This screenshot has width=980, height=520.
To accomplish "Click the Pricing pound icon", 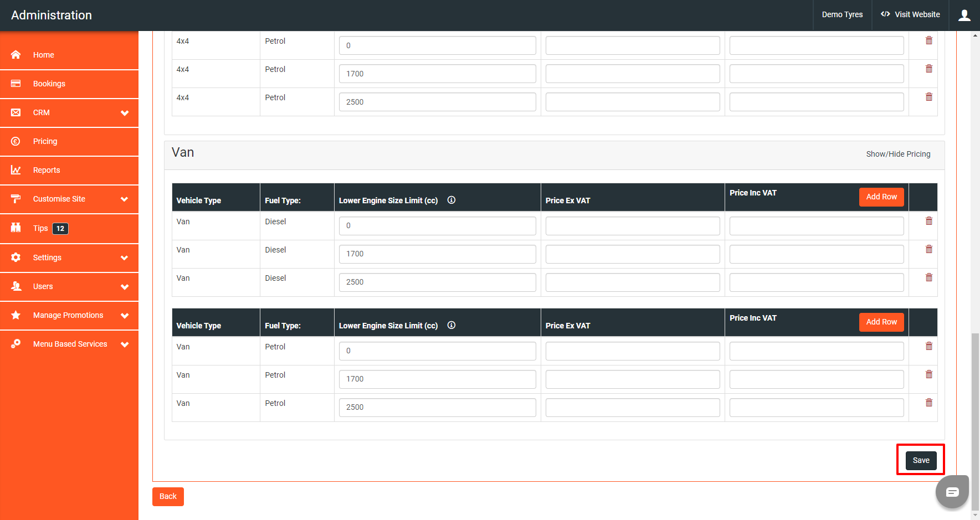I will coord(16,141).
